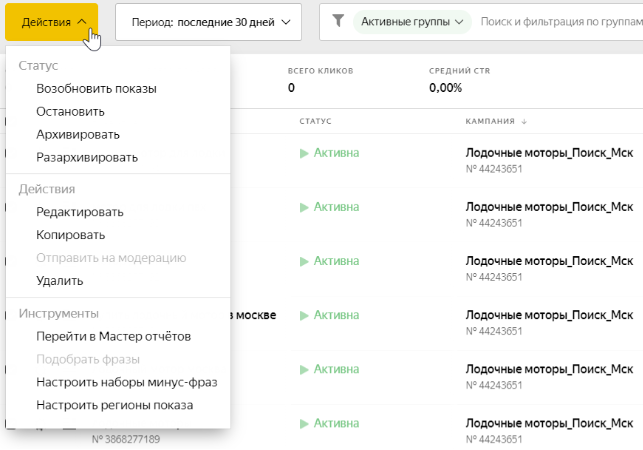Select Возобновить показы from the menu
The image size is (643, 450).
[x=96, y=88]
